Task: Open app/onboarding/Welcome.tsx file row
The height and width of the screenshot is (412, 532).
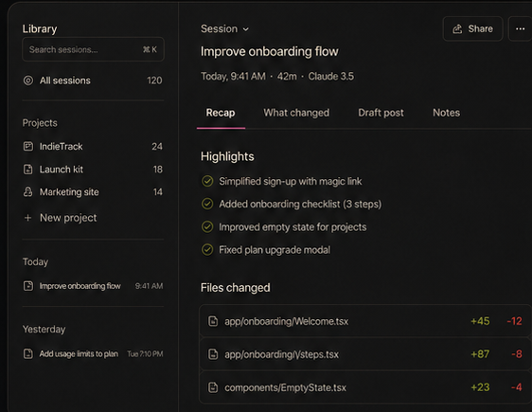Action: tap(365, 321)
